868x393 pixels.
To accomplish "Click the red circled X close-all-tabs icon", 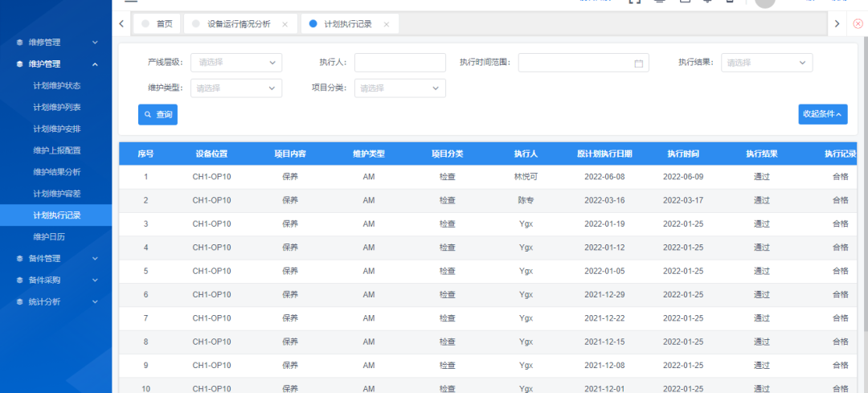I will pyautogui.click(x=858, y=24).
